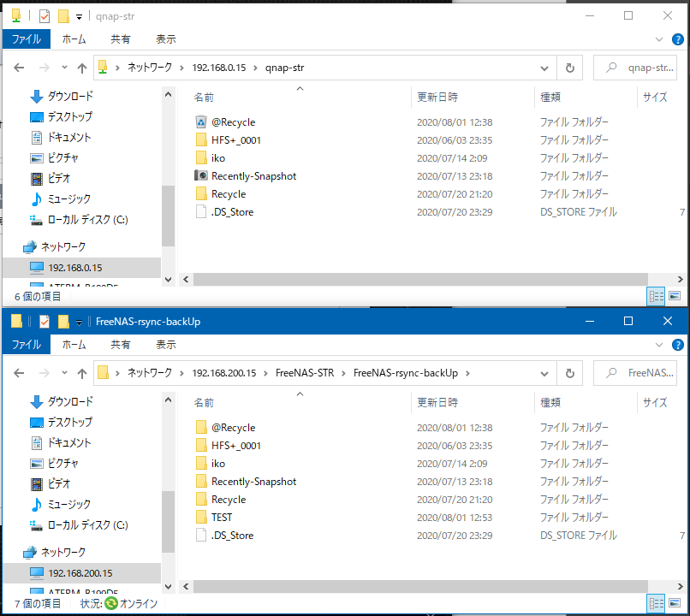Click the back arrow in qnap-str window
Viewport: 690px width, 616px height.
[x=19, y=68]
